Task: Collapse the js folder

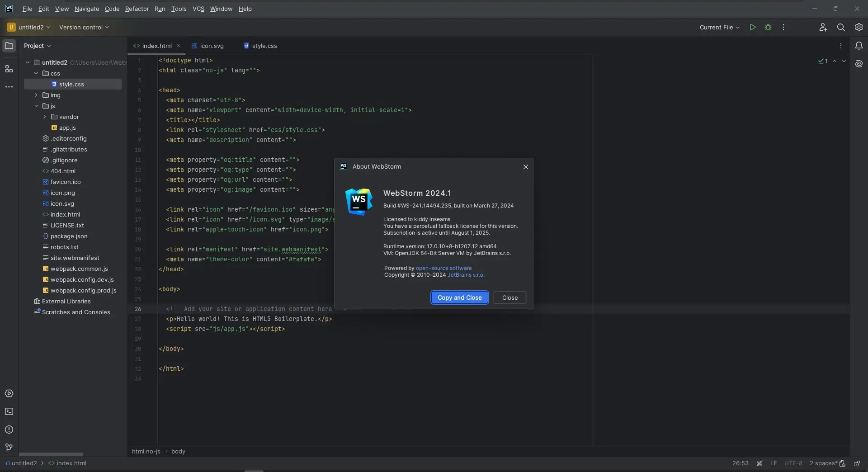Action: (x=36, y=106)
